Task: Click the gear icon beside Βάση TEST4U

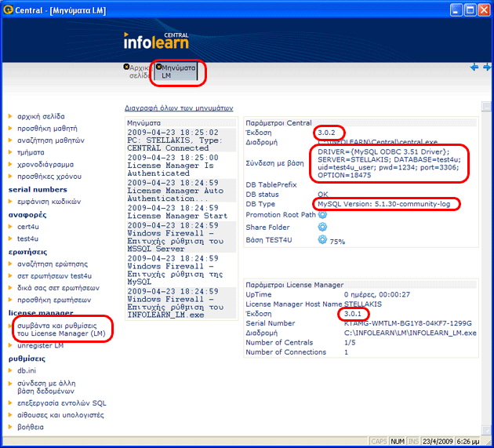Action: (322, 239)
